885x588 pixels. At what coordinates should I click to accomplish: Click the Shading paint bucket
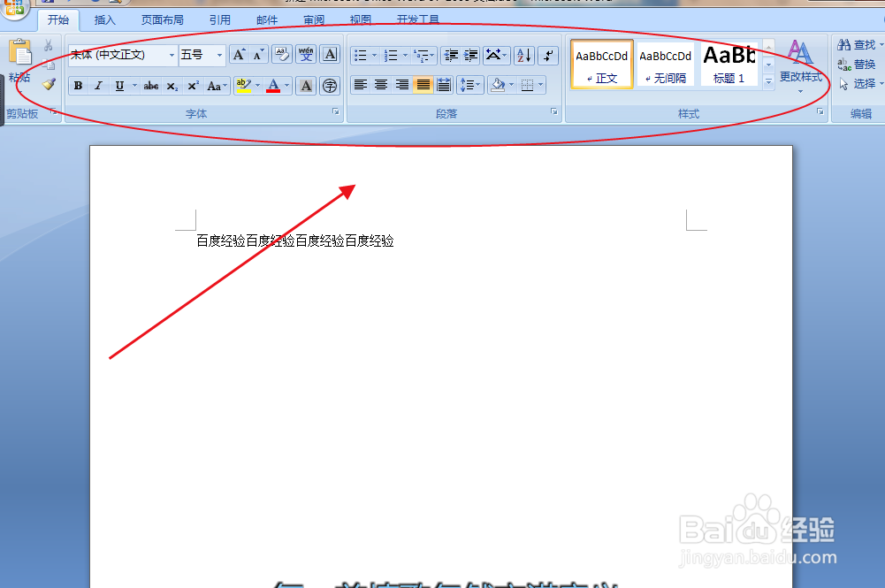pyautogui.click(x=498, y=85)
